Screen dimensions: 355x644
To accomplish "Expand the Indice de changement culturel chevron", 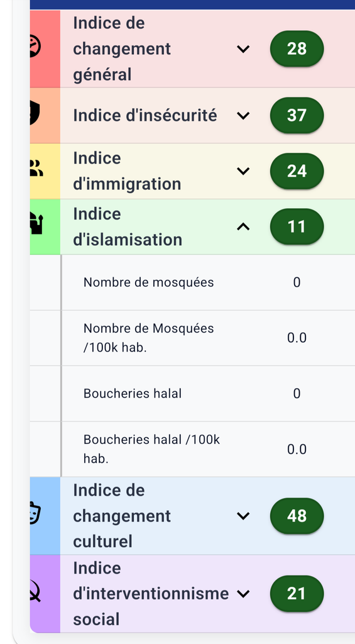I will pos(243,516).
